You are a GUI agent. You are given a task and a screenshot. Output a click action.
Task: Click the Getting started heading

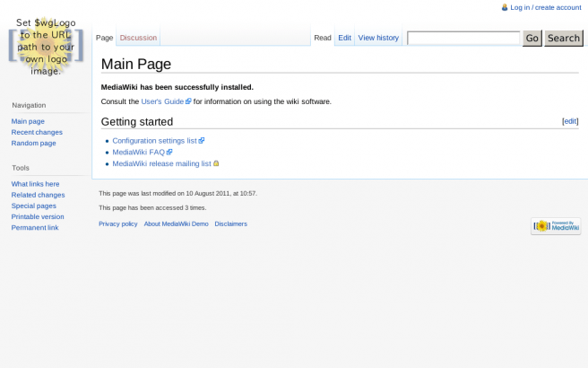[137, 122]
